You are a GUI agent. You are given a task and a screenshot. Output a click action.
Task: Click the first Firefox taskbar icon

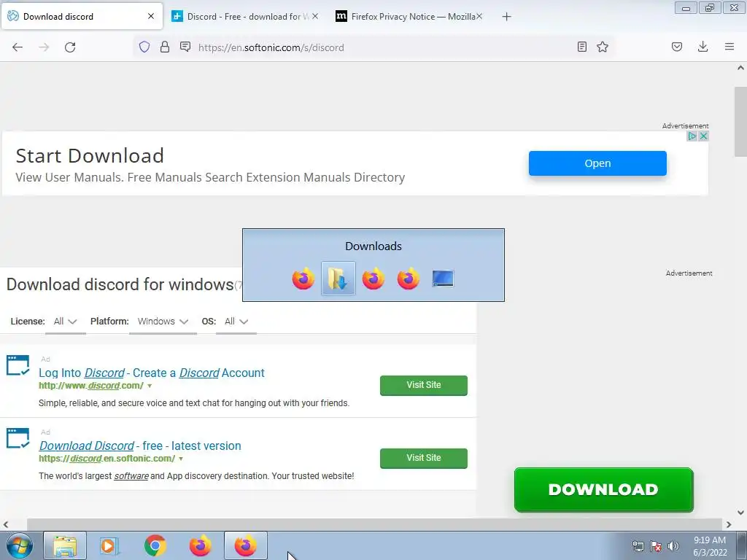pos(201,545)
